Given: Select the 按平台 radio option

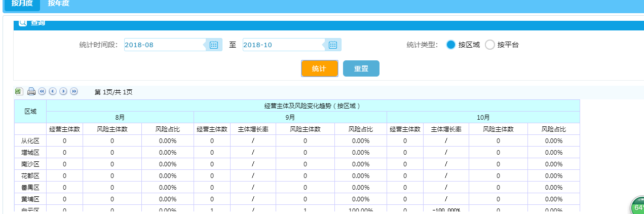Looking at the screenshot, I should click(x=489, y=45).
